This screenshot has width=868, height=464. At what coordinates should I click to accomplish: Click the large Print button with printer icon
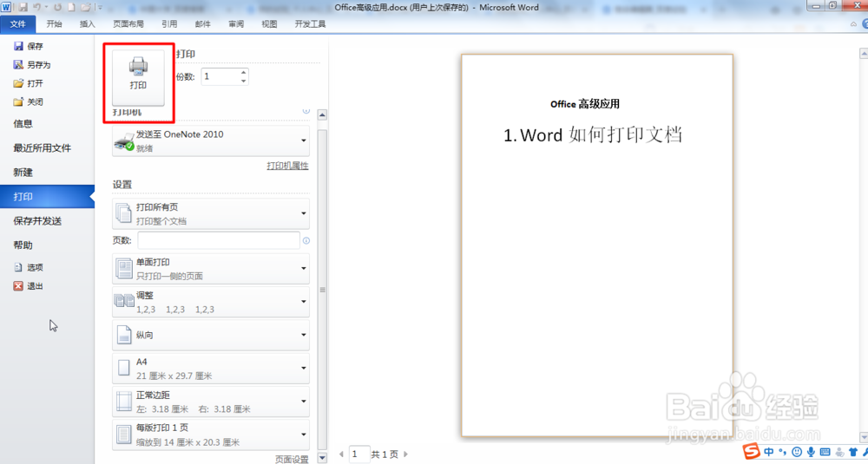pos(138,77)
